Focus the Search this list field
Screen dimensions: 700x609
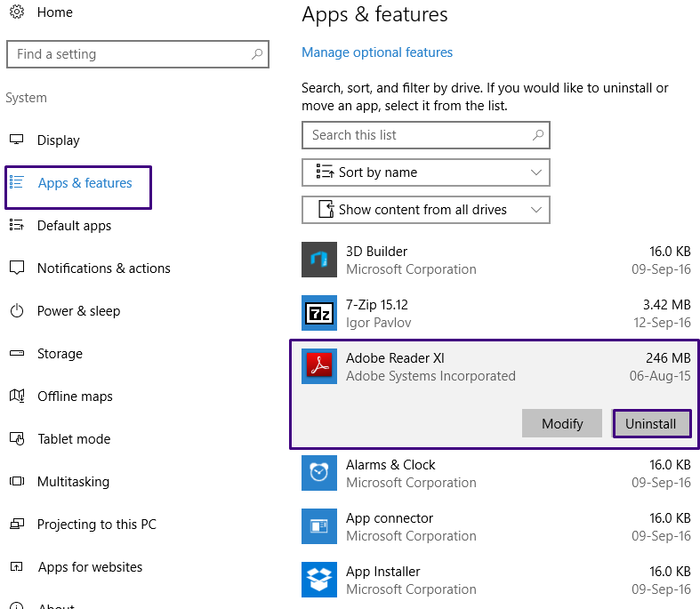tap(418, 135)
